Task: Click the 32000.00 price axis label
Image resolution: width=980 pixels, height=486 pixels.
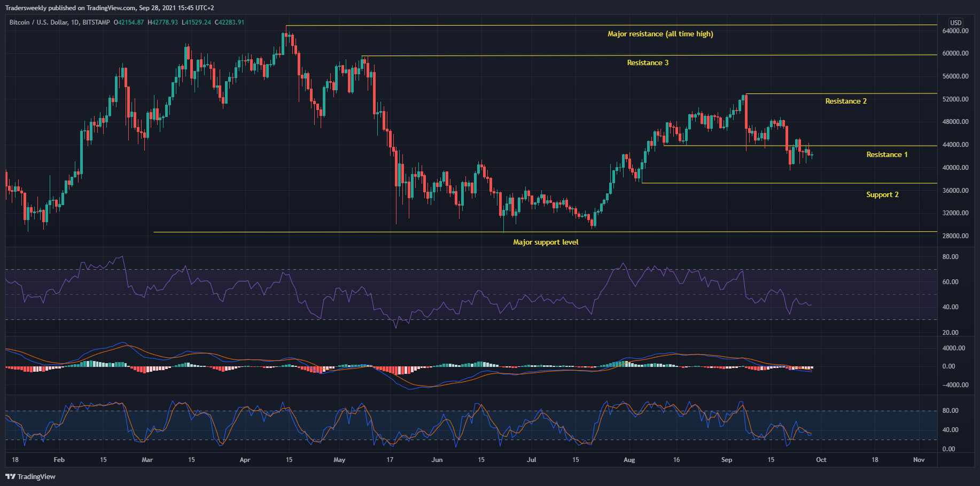Action: [x=955, y=213]
